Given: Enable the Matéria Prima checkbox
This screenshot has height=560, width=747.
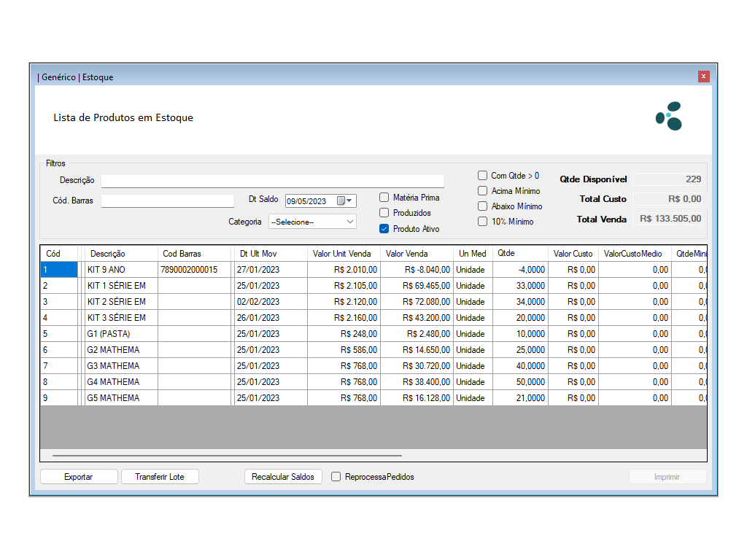Looking at the screenshot, I should (x=384, y=198).
